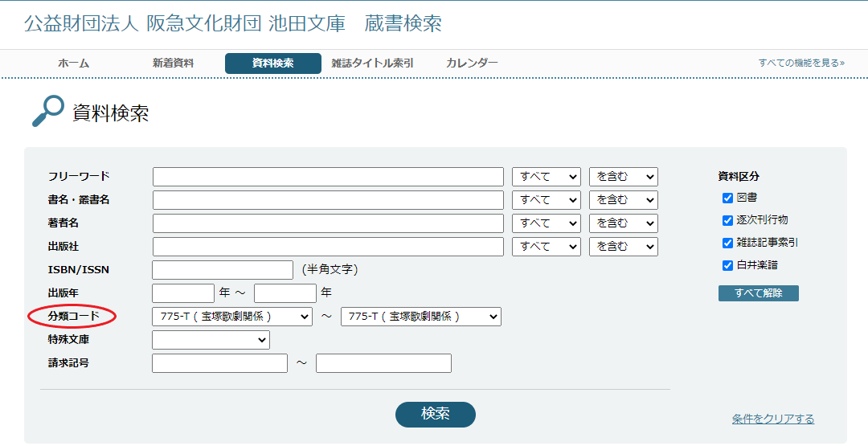
Task: Open the 出版社 すべて dropdown
Action: coord(547,247)
